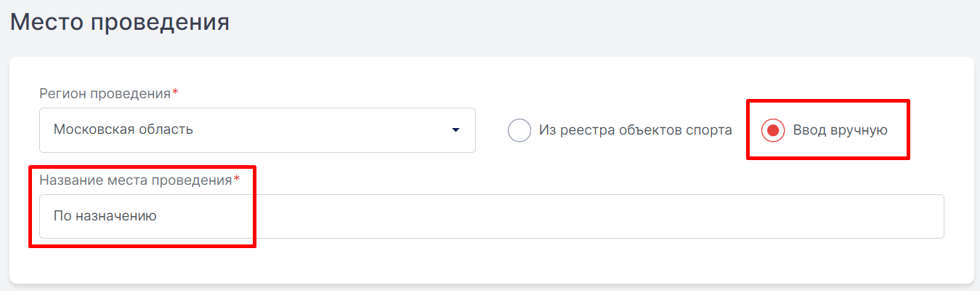The image size is (980, 291).
Task: Click the "Регион проведения" field label
Action: (x=105, y=94)
